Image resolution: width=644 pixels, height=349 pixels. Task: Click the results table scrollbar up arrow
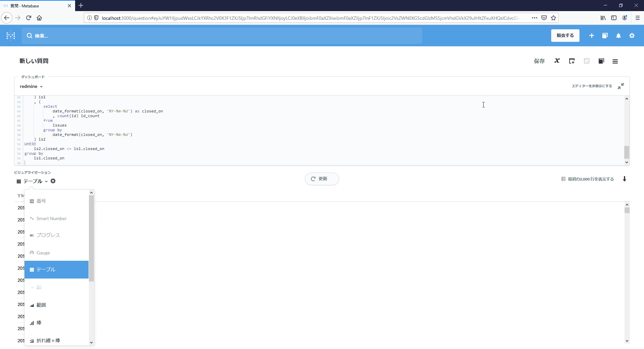(x=627, y=205)
